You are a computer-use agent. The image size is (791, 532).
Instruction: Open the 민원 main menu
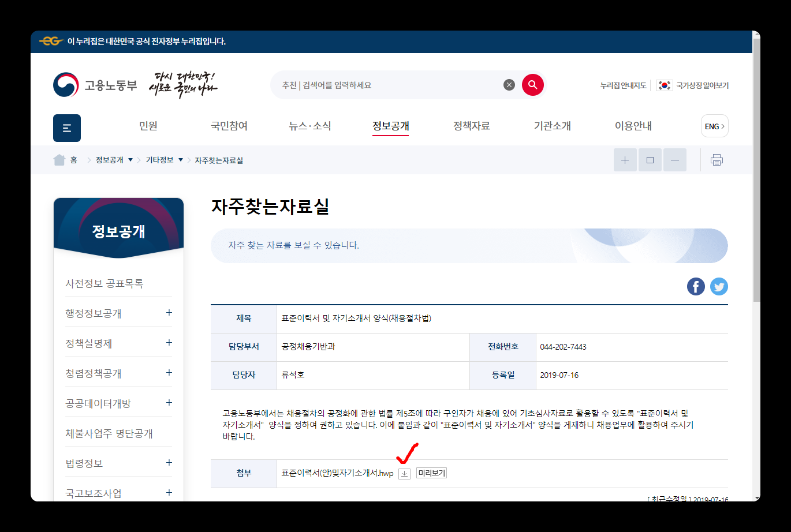148,126
